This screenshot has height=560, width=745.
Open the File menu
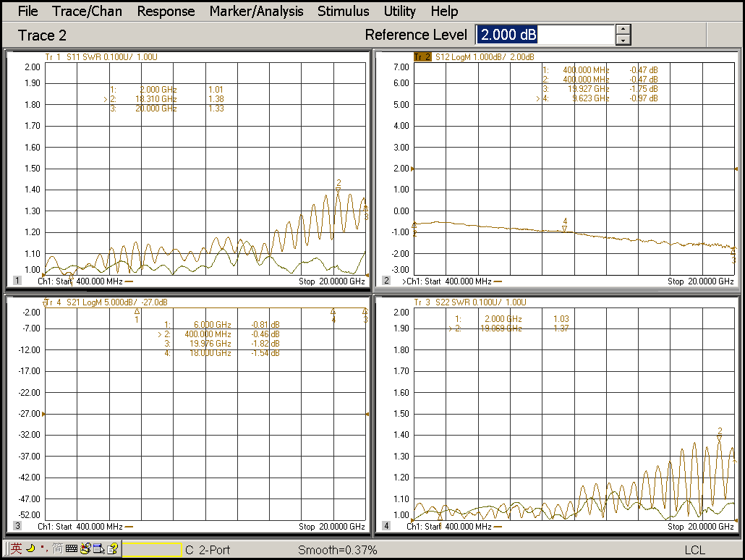tap(27, 11)
